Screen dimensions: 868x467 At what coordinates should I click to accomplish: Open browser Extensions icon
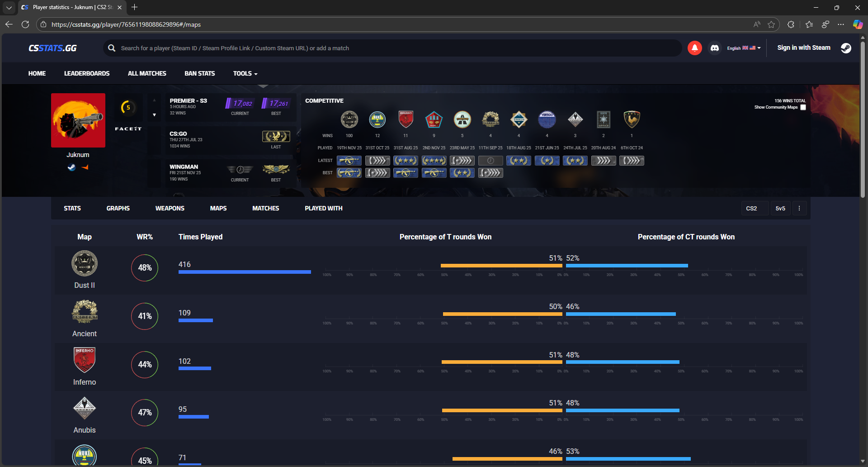[x=791, y=24]
